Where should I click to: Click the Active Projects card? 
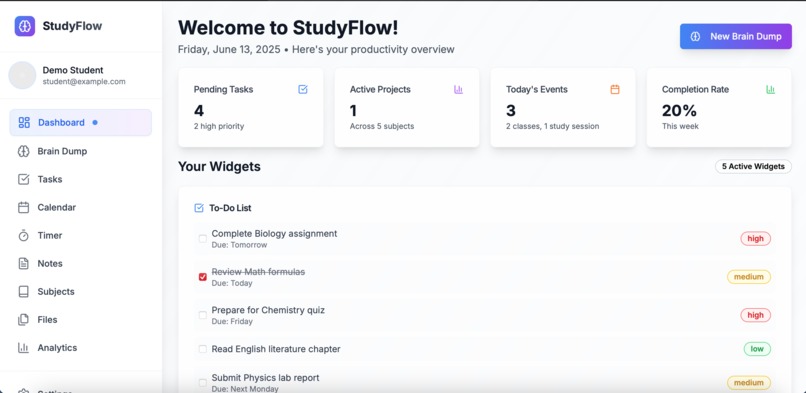tap(407, 107)
